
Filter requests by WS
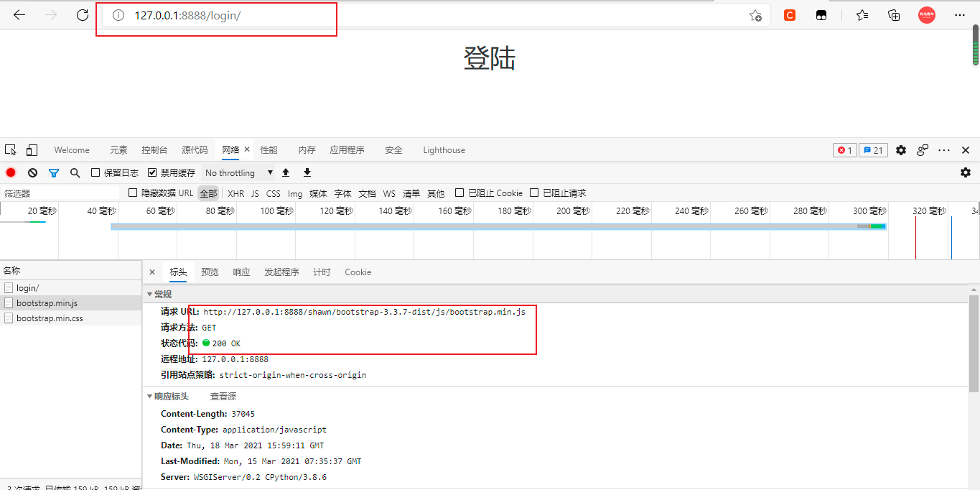pos(389,193)
